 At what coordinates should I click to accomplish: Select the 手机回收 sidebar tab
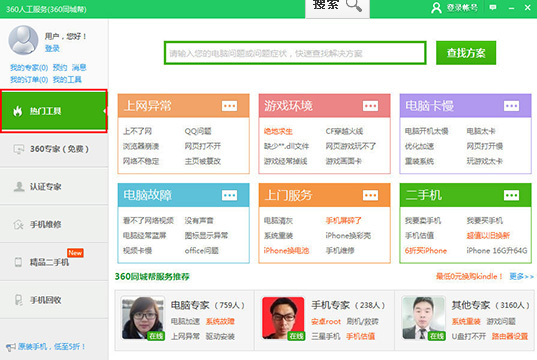coord(54,300)
